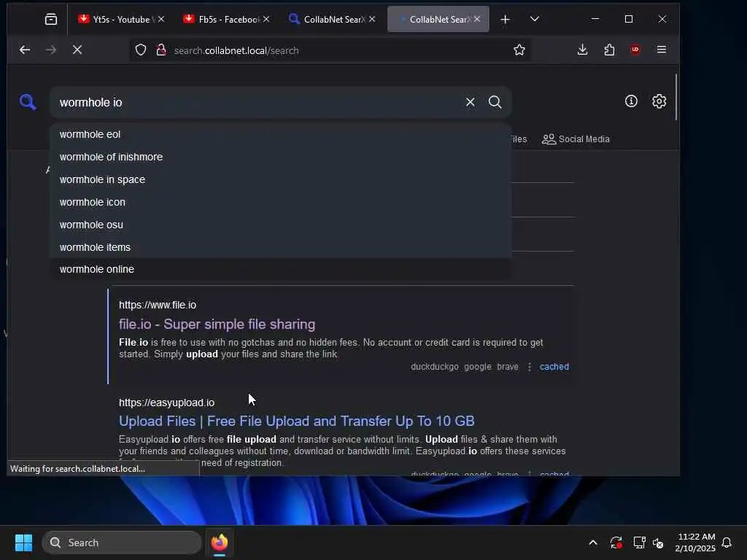Open the uBlock Origin extension icon
The height and width of the screenshot is (560, 747).
[x=635, y=50]
